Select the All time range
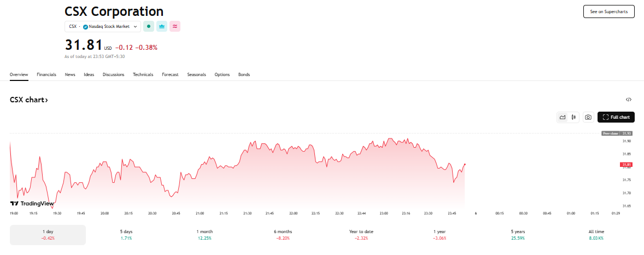This screenshot has height=255, width=644. 596,235
